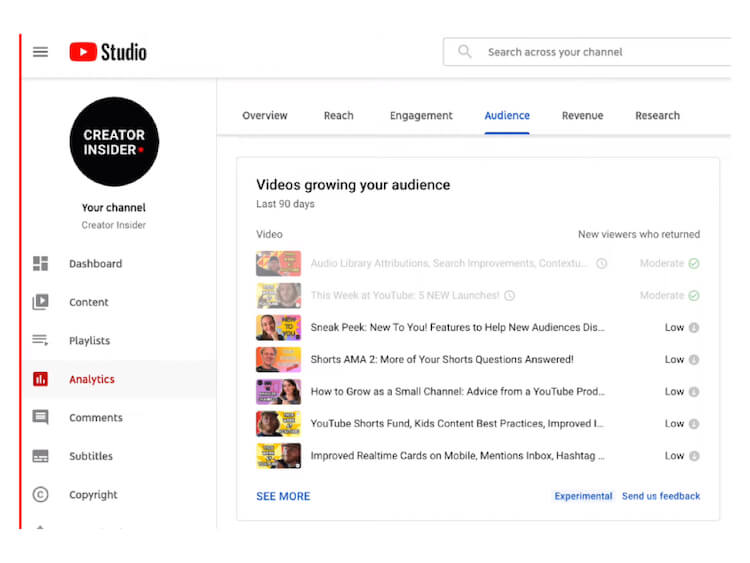Switch to the Reach tab
The height and width of the screenshot is (563, 750).
pyautogui.click(x=338, y=115)
